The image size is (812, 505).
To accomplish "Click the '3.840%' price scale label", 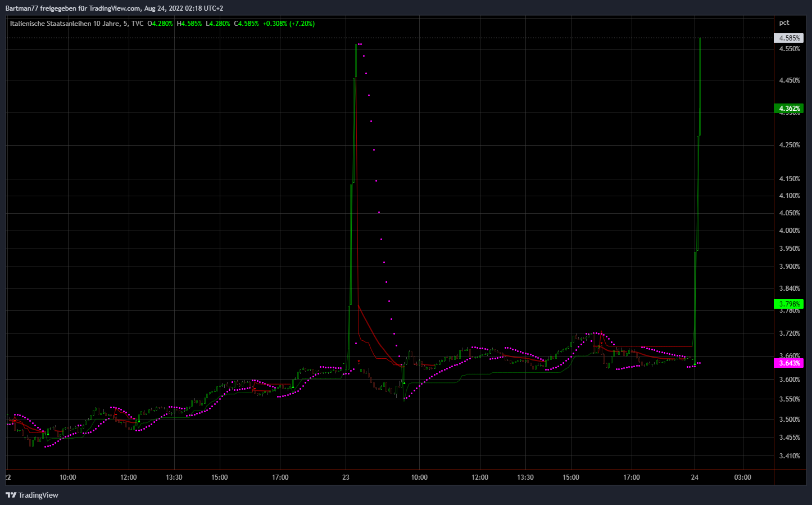I will tap(790, 288).
